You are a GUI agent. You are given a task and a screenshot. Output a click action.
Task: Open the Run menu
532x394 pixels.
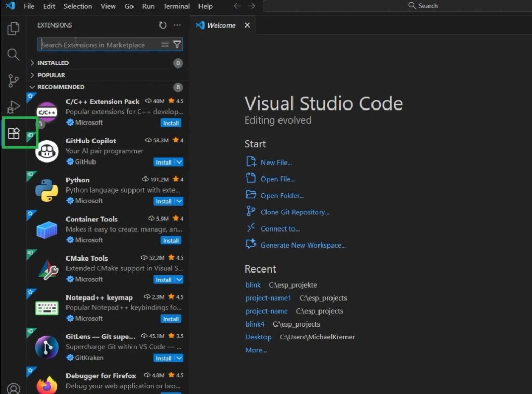[148, 6]
